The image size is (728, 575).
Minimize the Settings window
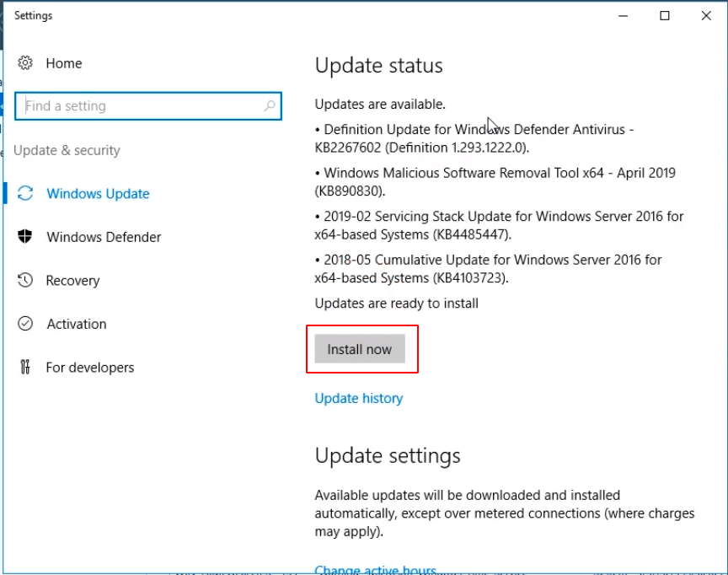pos(624,16)
